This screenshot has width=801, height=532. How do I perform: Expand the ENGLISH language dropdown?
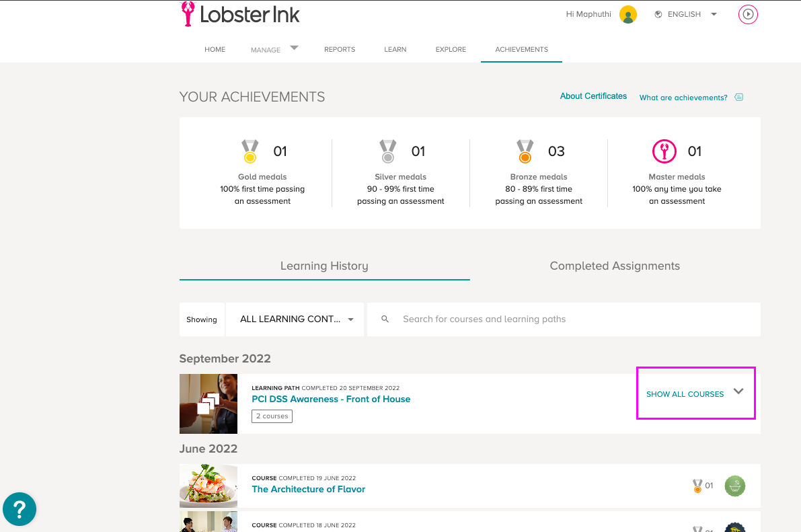click(x=714, y=14)
